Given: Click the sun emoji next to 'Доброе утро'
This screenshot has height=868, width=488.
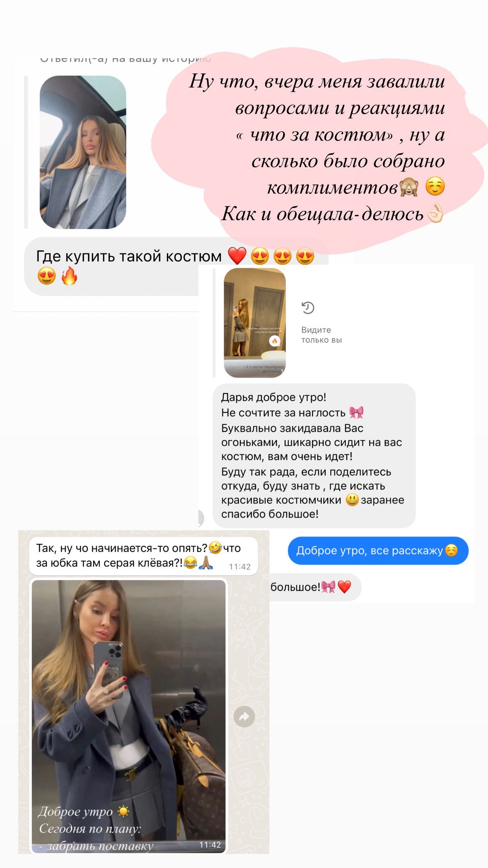Looking at the screenshot, I should pyautogui.click(x=123, y=812).
